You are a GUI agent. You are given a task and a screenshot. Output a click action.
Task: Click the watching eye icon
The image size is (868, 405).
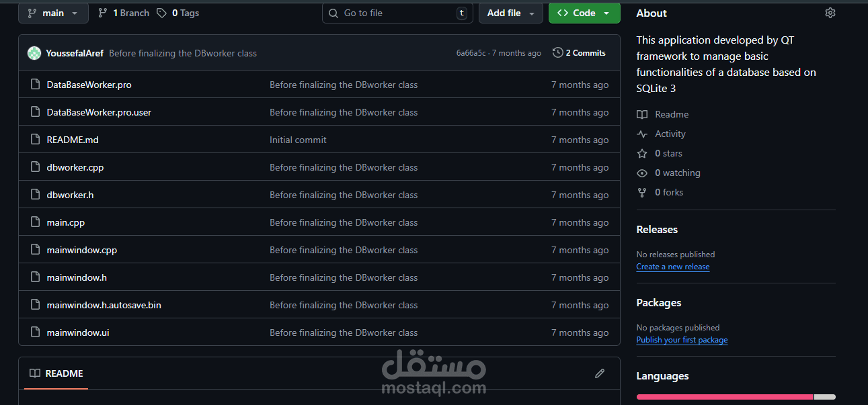tap(642, 173)
